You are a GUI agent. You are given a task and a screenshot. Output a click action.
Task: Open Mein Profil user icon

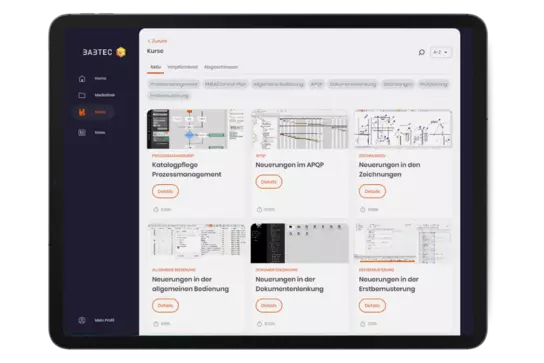point(82,320)
